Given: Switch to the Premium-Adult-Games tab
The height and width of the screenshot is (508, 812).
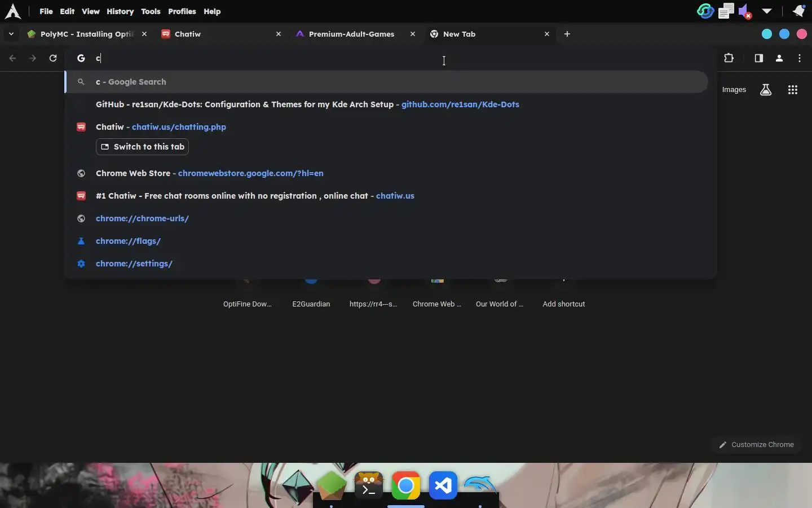Looking at the screenshot, I should (356, 34).
